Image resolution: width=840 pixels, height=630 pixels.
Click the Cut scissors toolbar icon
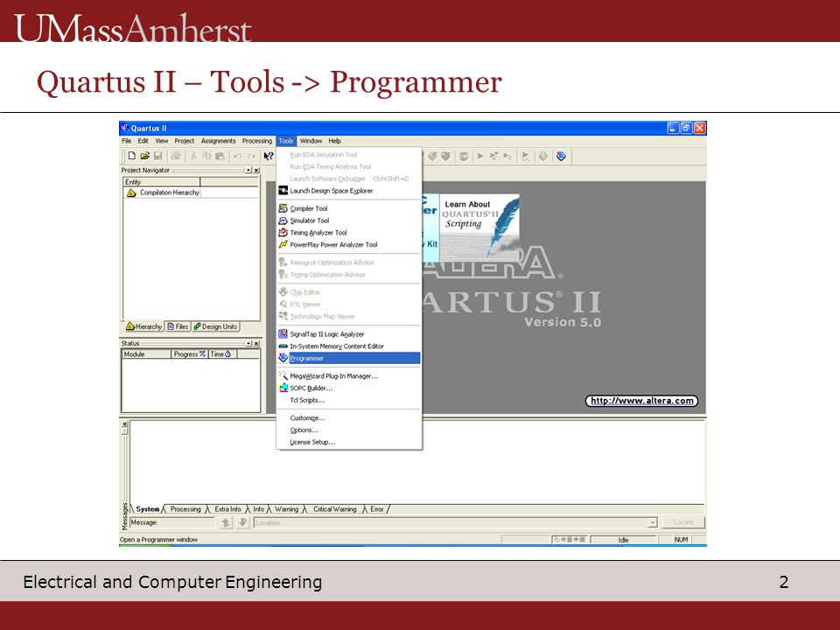click(193, 156)
